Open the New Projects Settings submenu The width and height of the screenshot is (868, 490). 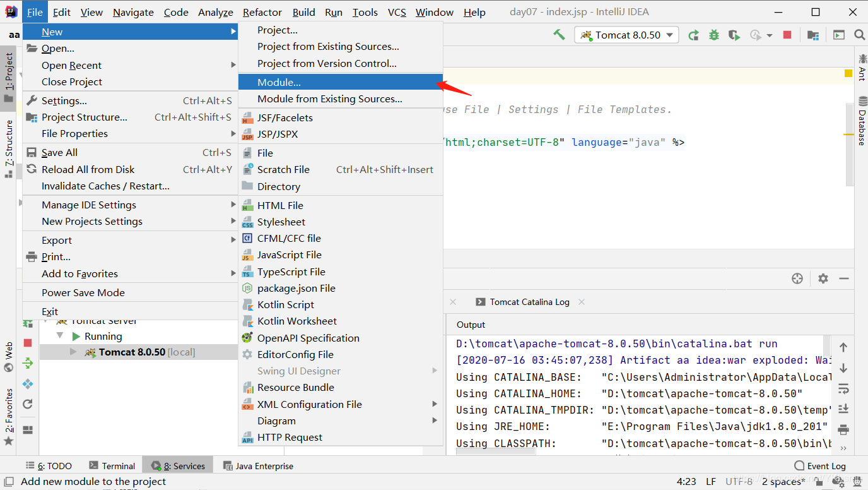tap(130, 221)
